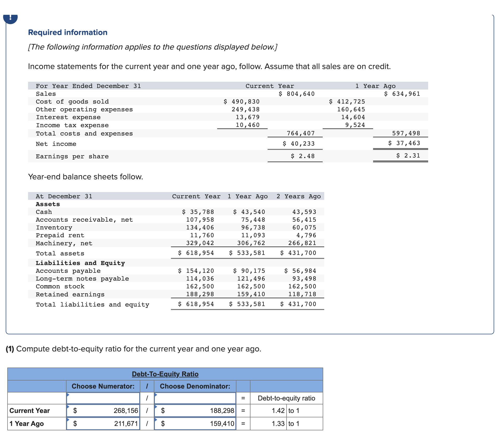Open the Choose Numerator dropdown
503x448 pixels.
pos(103,398)
